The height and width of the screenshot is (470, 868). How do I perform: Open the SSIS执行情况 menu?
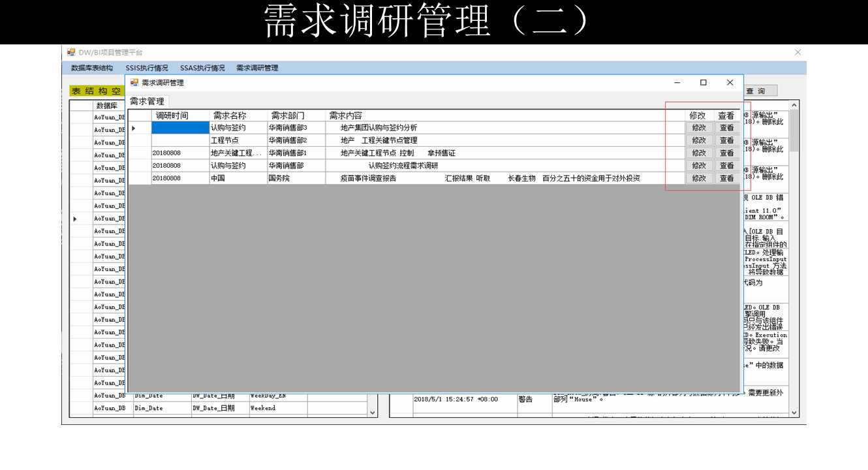[x=147, y=68]
